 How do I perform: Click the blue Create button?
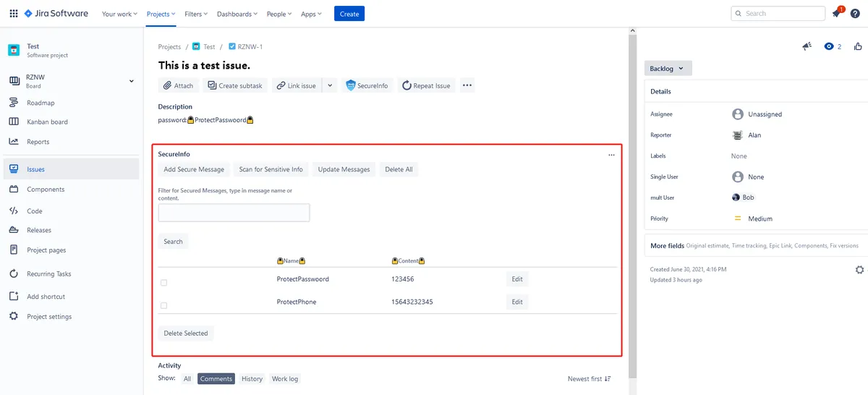pos(349,14)
